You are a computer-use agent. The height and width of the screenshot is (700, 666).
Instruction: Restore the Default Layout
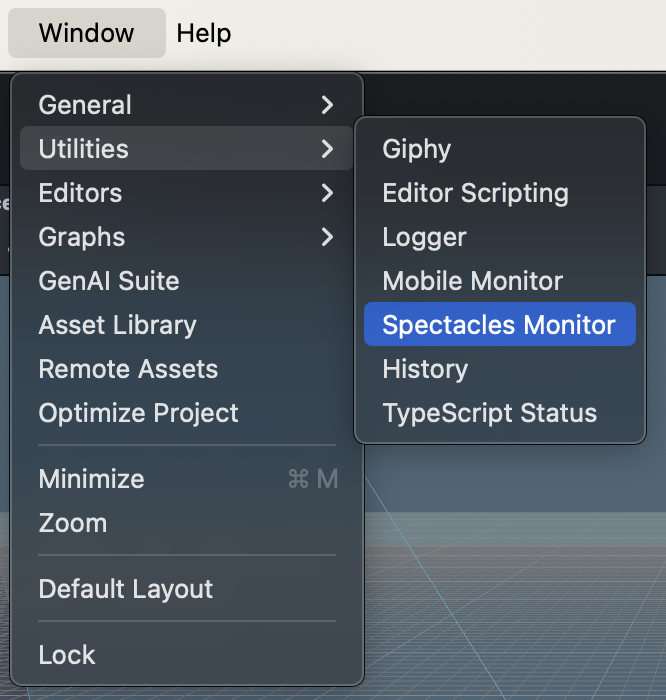point(126,589)
